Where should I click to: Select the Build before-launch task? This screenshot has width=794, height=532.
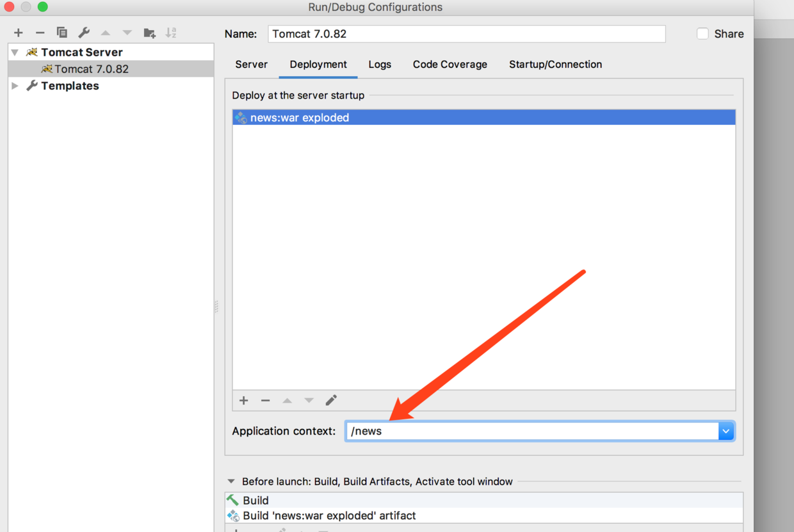pyautogui.click(x=484, y=500)
